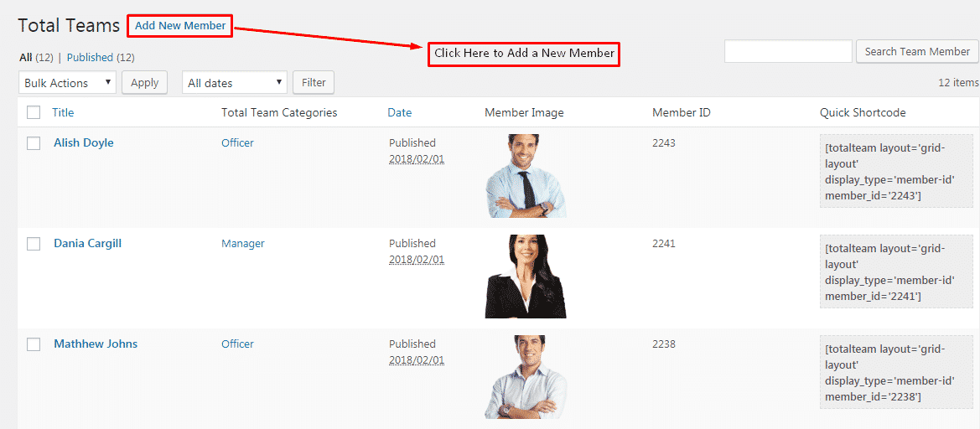
Task: Select shortcode for member 2243
Action: (897, 173)
